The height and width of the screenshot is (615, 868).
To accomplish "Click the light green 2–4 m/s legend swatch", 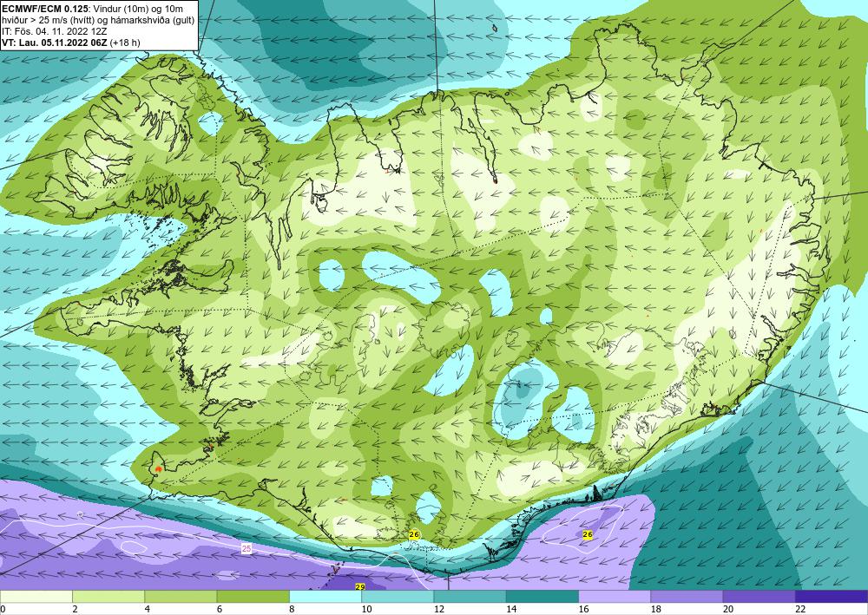I will pyautogui.click(x=108, y=597).
